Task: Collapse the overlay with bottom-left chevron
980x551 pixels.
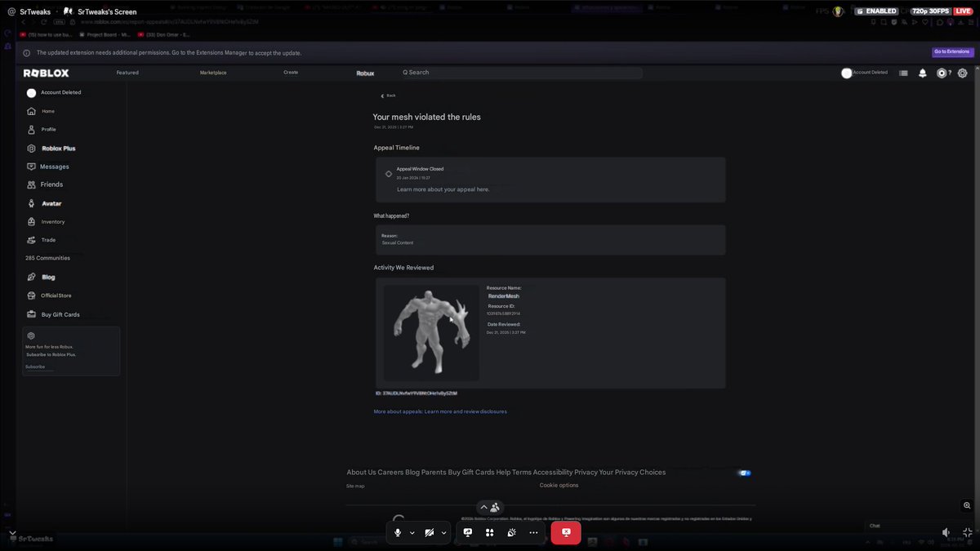Action: [x=12, y=532]
